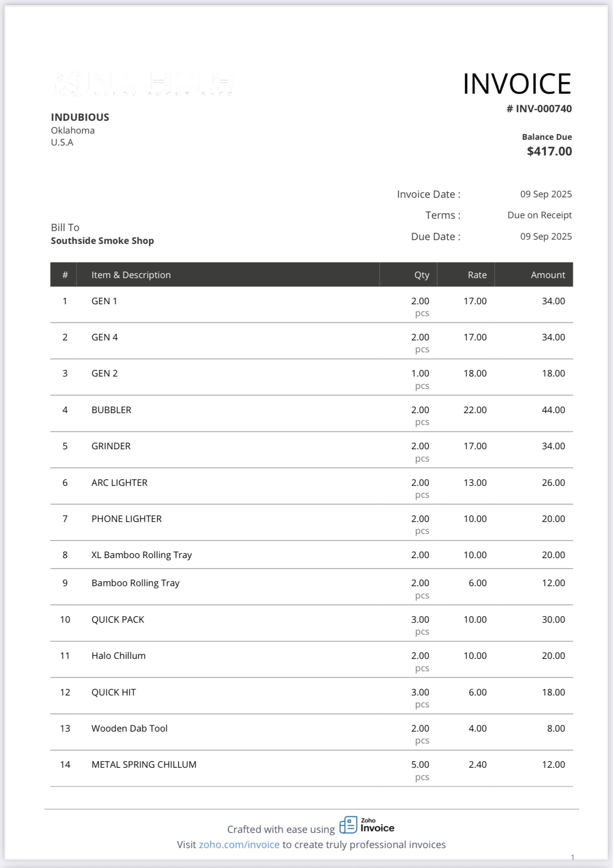Image resolution: width=613 pixels, height=868 pixels.
Task: Select the ARC LIGHTER line item
Action: (x=119, y=482)
